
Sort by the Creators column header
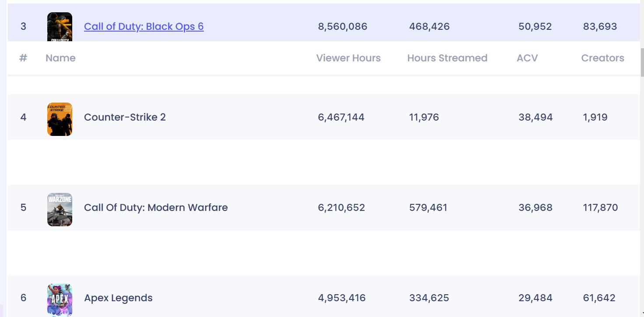click(x=602, y=58)
